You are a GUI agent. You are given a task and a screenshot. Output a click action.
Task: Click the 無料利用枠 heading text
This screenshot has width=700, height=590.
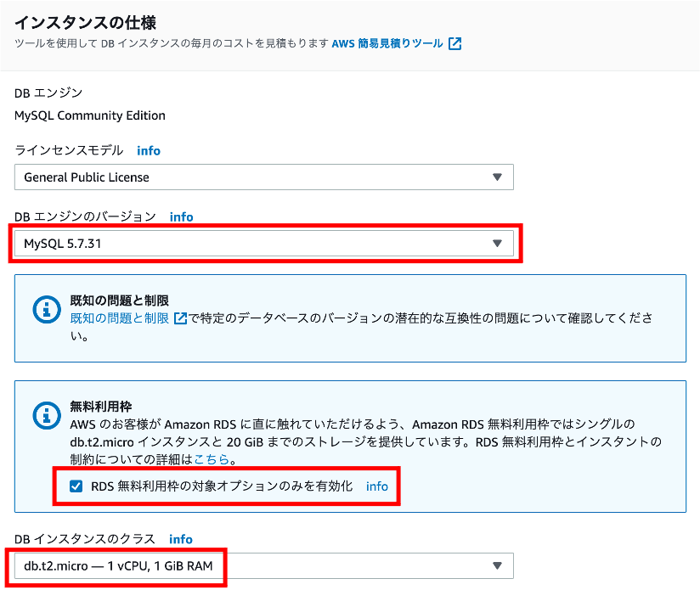(x=101, y=407)
